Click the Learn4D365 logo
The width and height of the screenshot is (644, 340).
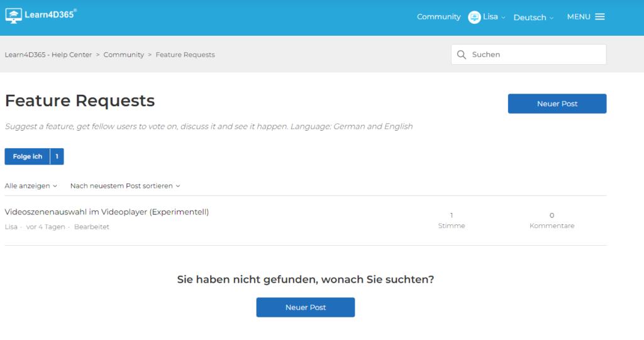pos(41,16)
